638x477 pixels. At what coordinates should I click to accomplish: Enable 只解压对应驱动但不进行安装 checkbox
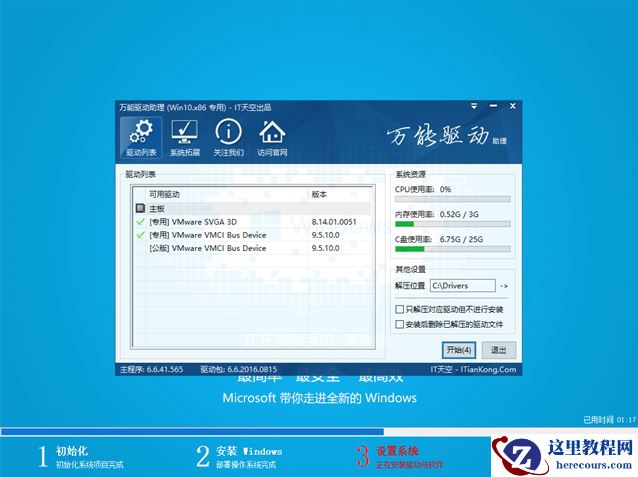click(399, 309)
